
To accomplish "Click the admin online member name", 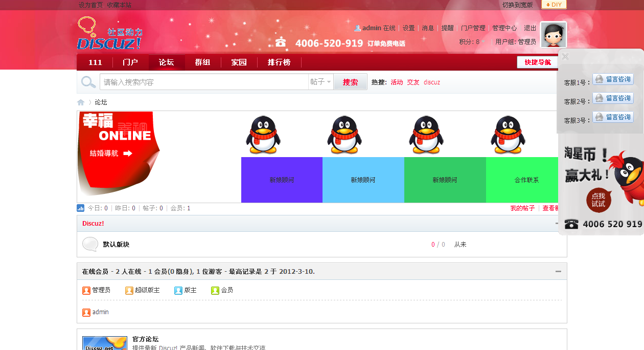I will [100, 312].
